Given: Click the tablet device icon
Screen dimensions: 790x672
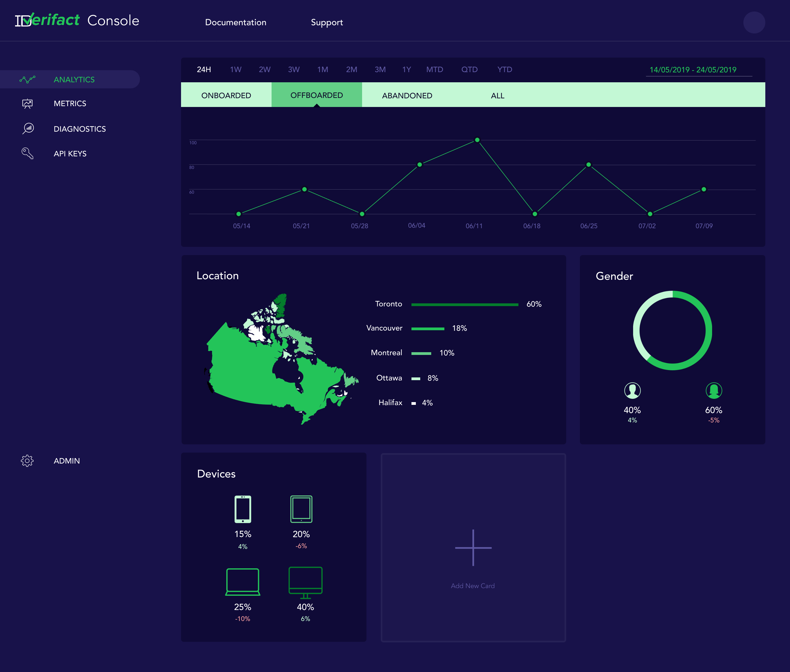Looking at the screenshot, I should click(301, 509).
